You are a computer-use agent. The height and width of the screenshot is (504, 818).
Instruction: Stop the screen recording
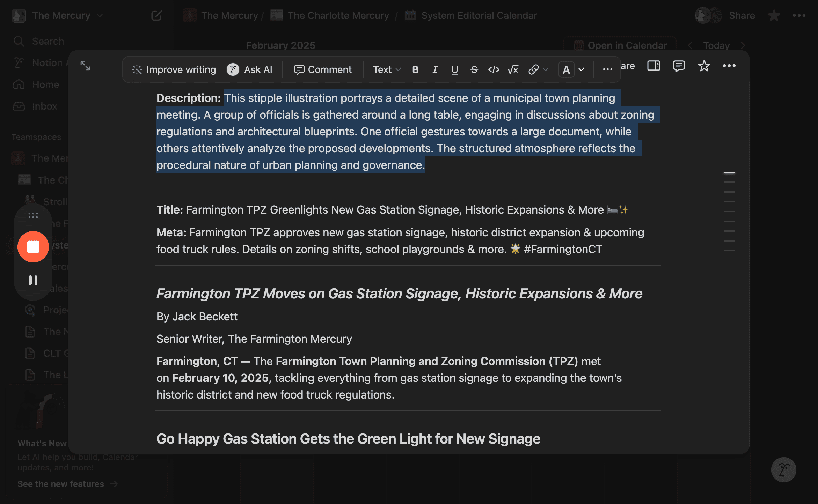(33, 247)
